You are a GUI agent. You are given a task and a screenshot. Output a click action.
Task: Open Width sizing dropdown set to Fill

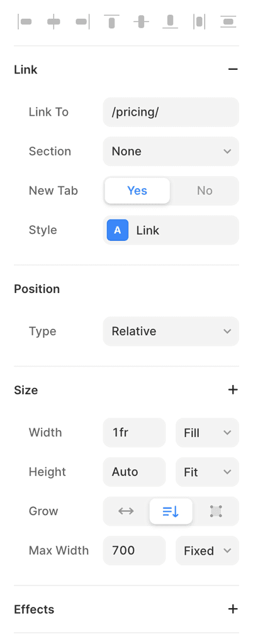[x=208, y=433]
